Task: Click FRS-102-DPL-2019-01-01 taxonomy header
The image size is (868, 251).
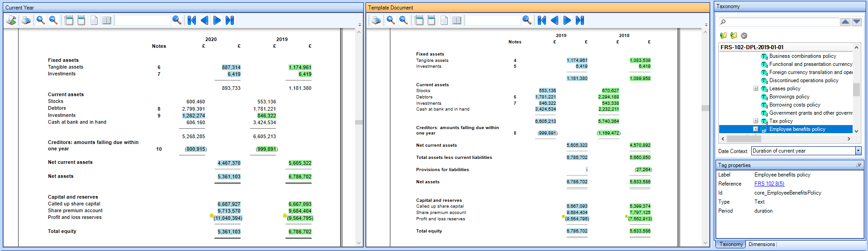Action: click(786, 47)
